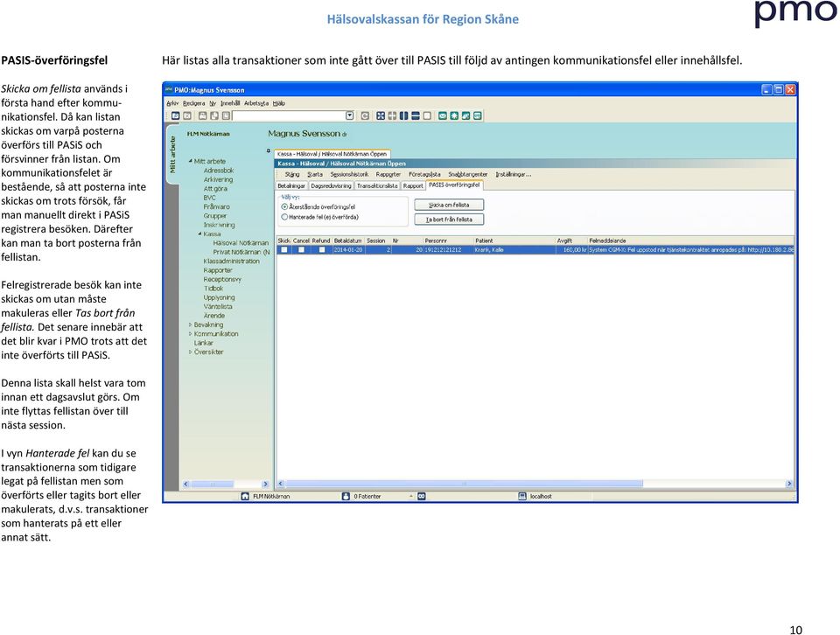Click the grey two-page toolbar icon

coord(214,115)
